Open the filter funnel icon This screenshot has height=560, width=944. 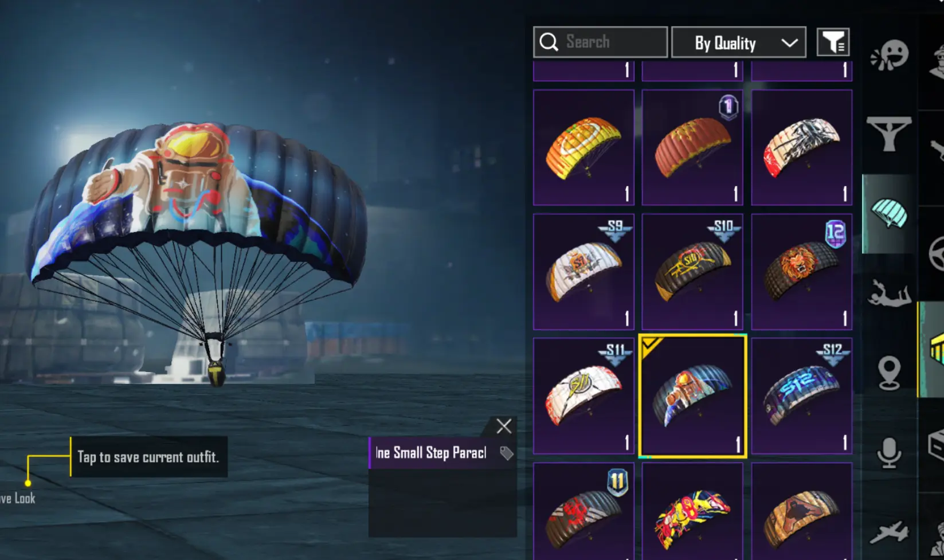(833, 42)
